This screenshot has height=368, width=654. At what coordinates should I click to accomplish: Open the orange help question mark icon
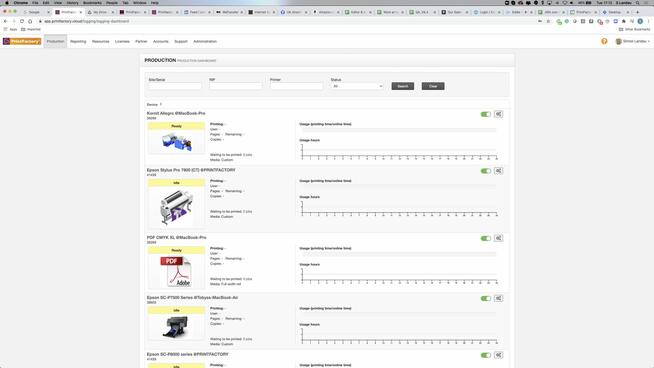tap(604, 41)
